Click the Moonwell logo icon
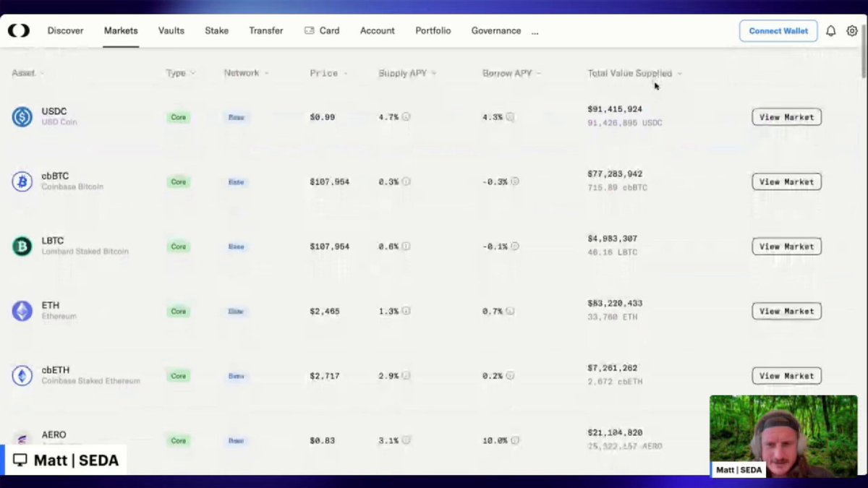 click(x=19, y=30)
